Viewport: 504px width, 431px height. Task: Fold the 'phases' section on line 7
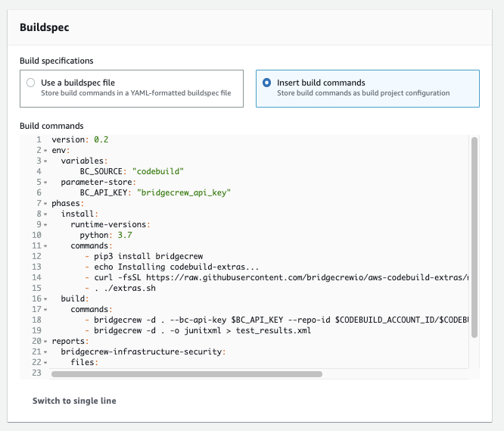(x=45, y=204)
